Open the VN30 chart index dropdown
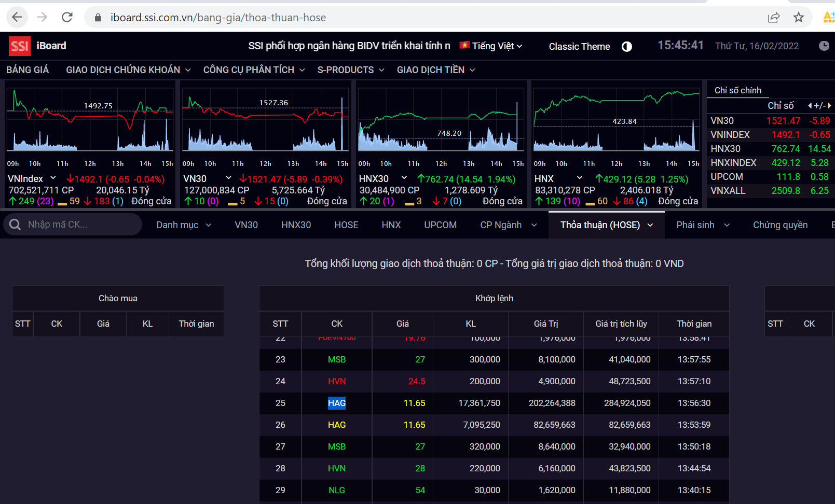835x504 pixels. (x=228, y=178)
